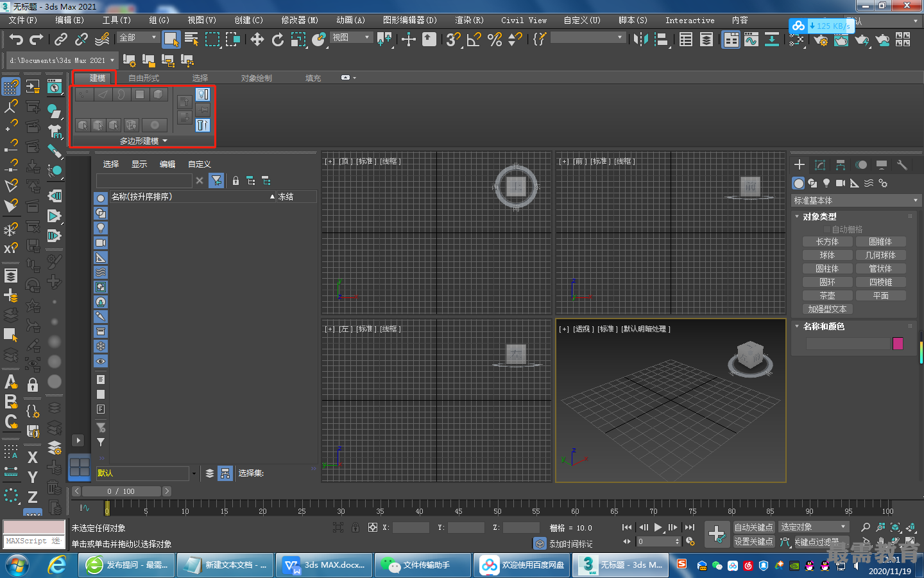Viewport: 924px width, 578px height.
Task: Open the 文件(F) menu
Action: (x=23, y=20)
